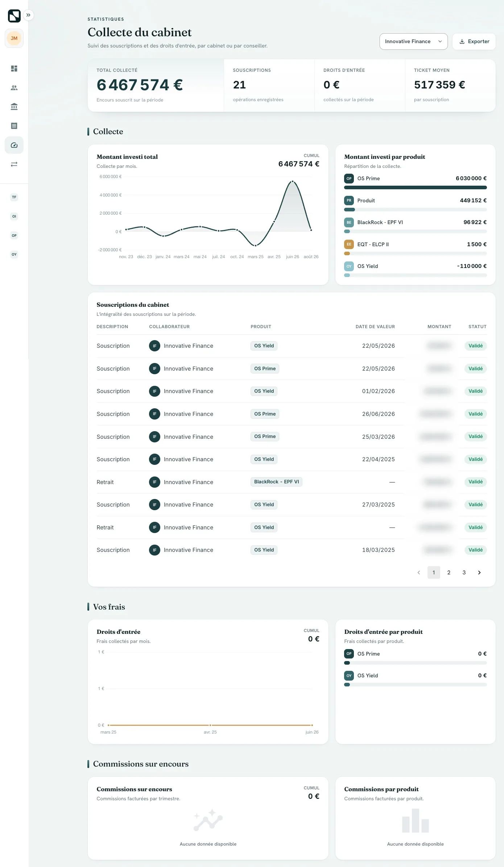
Task: Click the 27/03/2025 date cell
Action: tap(378, 505)
